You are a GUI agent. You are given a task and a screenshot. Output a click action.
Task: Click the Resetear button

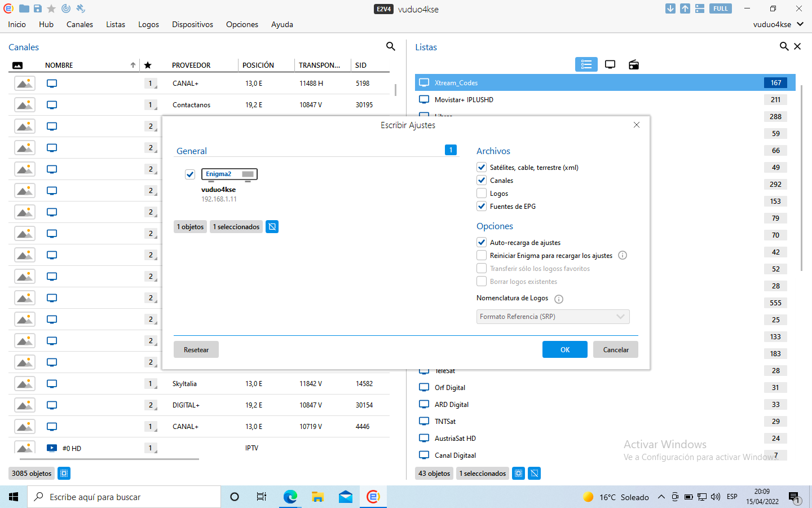coord(196,350)
